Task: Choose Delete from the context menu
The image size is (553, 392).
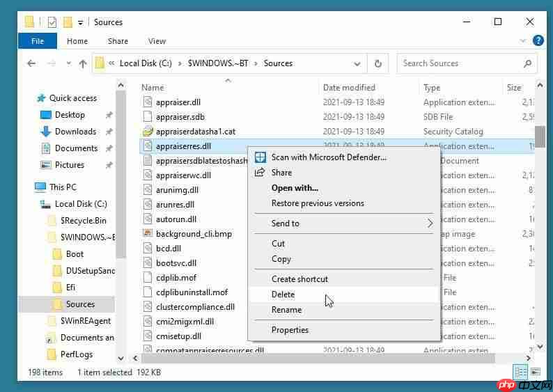Action: click(344, 295)
